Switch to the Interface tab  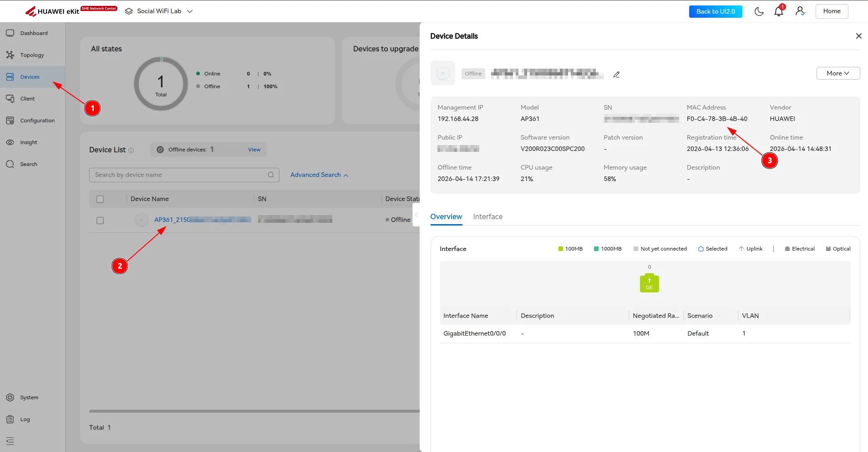(487, 217)
